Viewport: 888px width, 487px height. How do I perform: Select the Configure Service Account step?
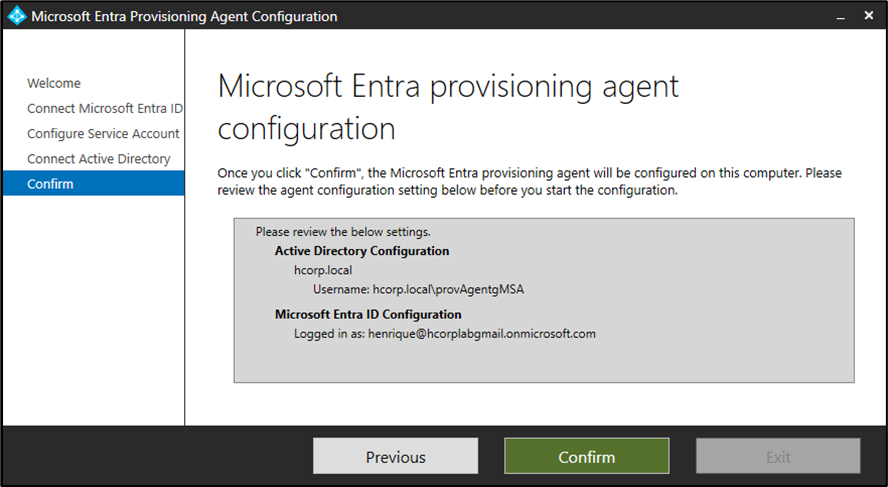pyautogui.click(x=103, y=133)
